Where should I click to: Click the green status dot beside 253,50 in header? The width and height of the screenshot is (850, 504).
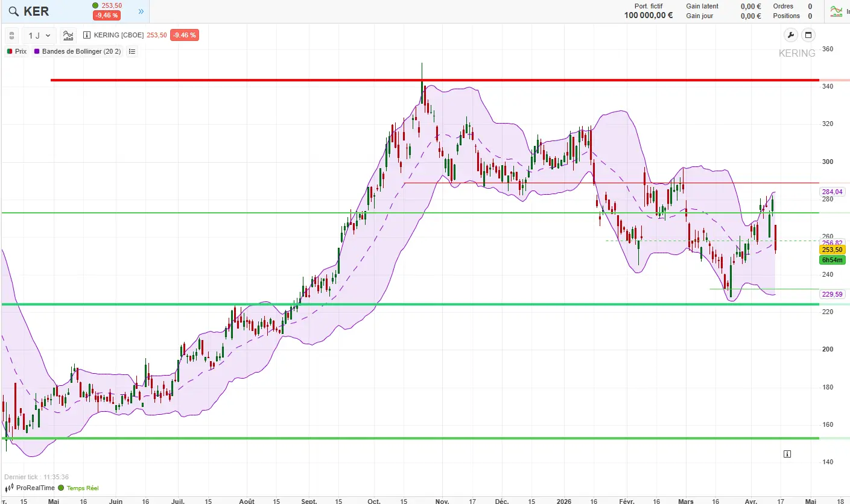click(96, 5)
